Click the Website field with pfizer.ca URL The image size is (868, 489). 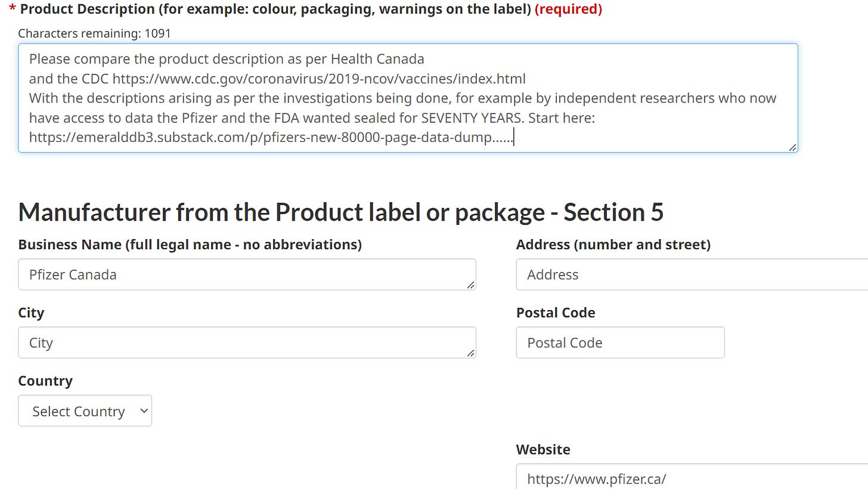pos(692,476)
